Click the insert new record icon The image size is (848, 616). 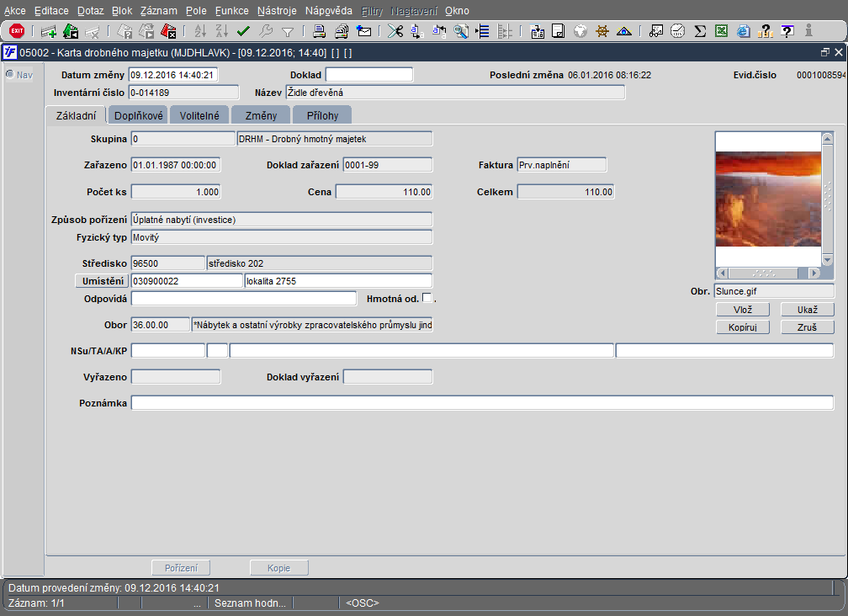(x=49, y=32)
